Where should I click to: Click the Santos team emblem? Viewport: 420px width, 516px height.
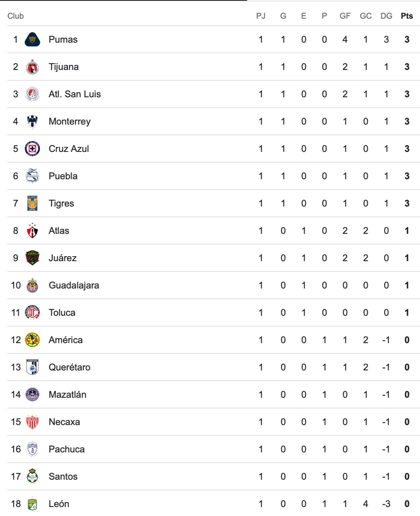pyautogui.click(x=32, y=476)
